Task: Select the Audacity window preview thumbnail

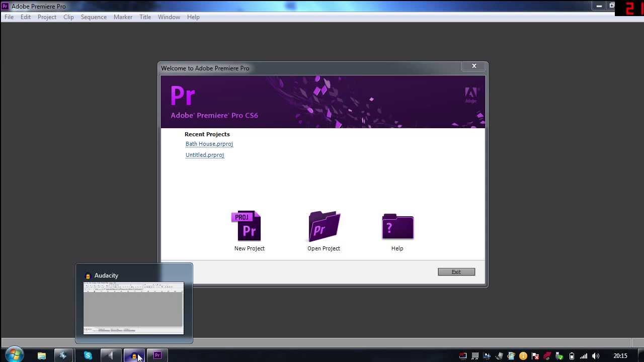Action: click(x=133, y=308)
